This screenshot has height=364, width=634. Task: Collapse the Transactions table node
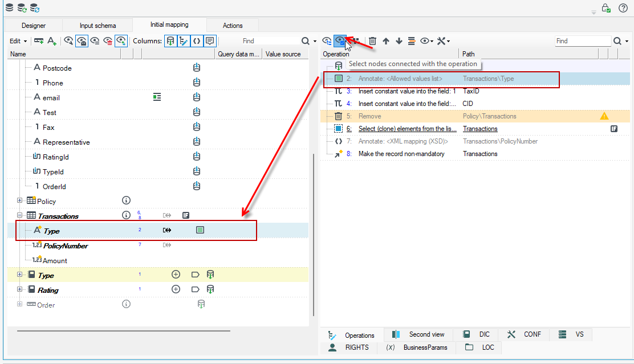(x=19, y=215)
